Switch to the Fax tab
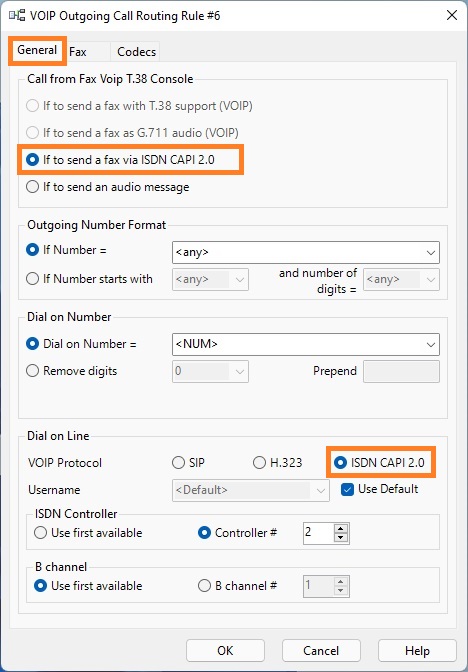 pyautogui.click(x=78, y=52)
